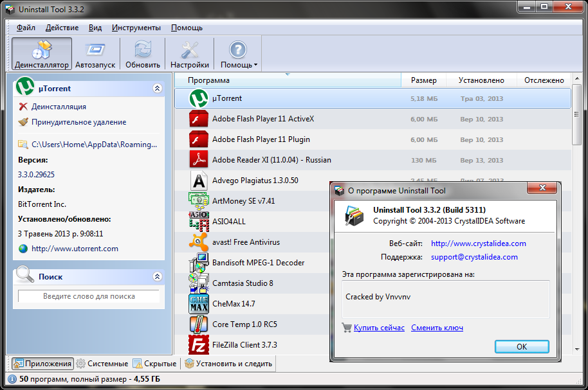
Task: Open the Автозапуск toolbar icon
Action: click(x=95, y=53)
